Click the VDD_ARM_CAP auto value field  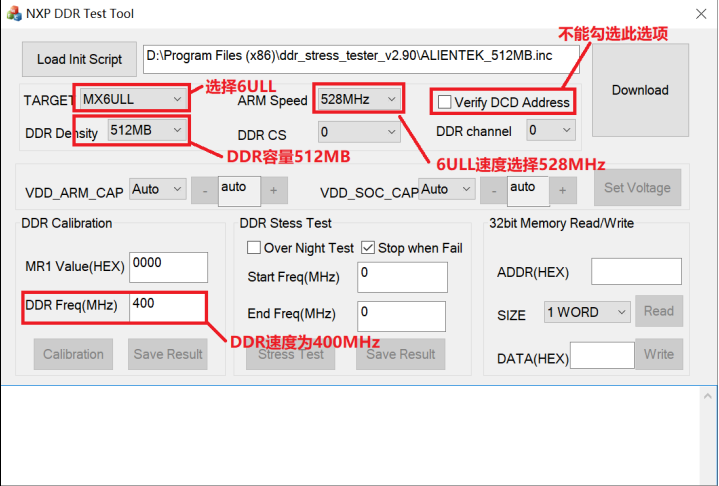pyautogui.click(x=239, y=191)
